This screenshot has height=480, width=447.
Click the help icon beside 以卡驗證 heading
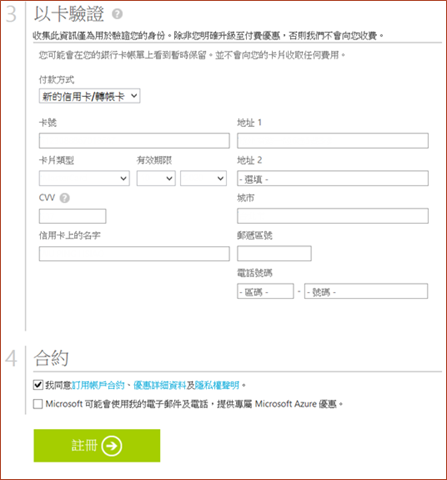click(117, 14)
